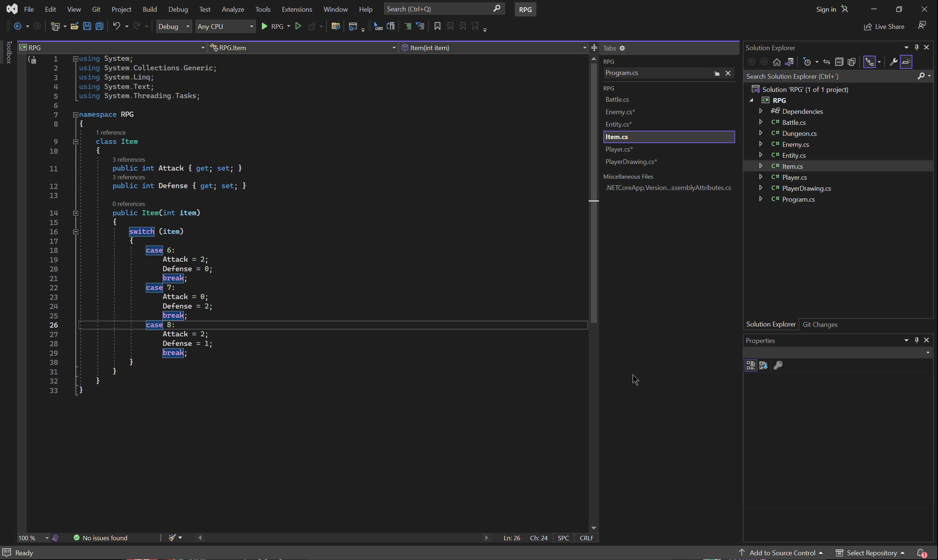Screen dimensions: 938x560
Task: Click the wrench Properties icon in Solution Explorer
Action: (893, 62)
